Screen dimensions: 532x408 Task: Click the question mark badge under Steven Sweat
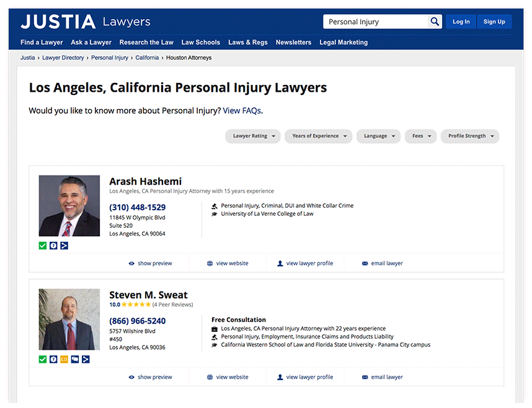tap(53, 359)
